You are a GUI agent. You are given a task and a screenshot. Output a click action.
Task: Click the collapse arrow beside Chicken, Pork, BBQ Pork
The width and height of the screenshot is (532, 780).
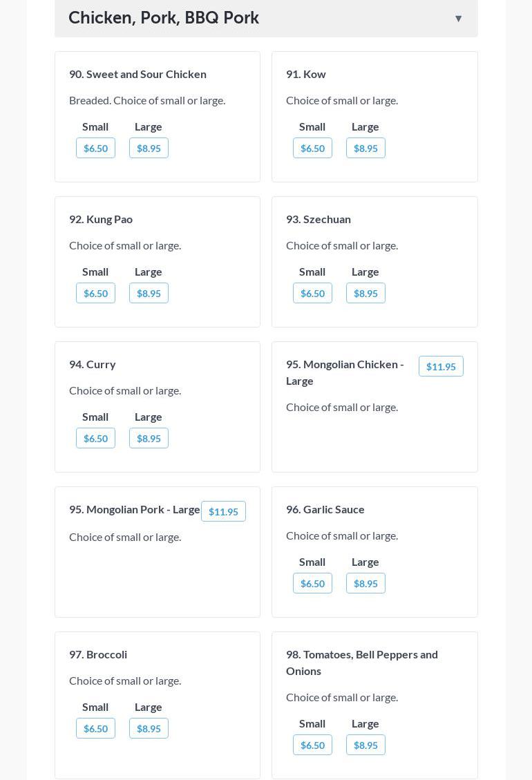(458, 19)
